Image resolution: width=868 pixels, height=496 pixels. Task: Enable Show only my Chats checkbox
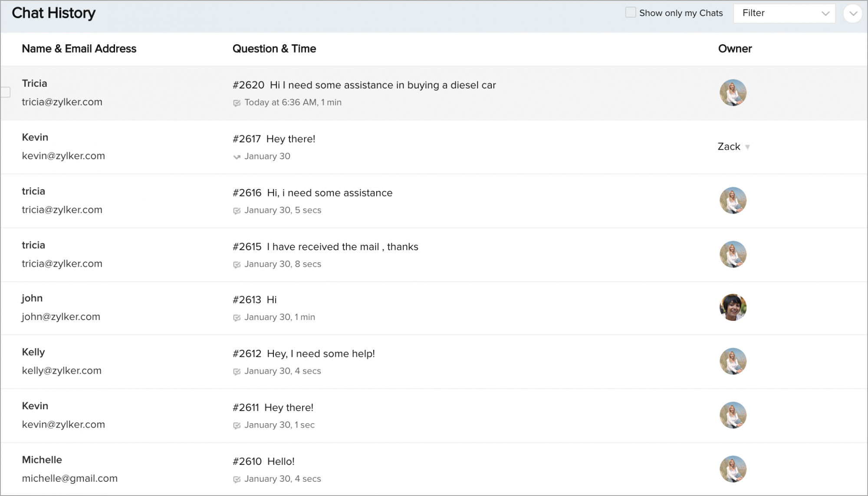click(630, 13)
